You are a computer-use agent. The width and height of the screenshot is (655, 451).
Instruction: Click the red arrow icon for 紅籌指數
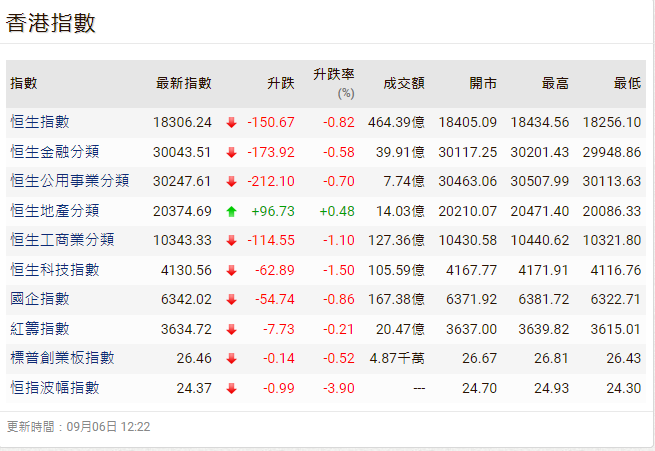(x=231, y=329)
